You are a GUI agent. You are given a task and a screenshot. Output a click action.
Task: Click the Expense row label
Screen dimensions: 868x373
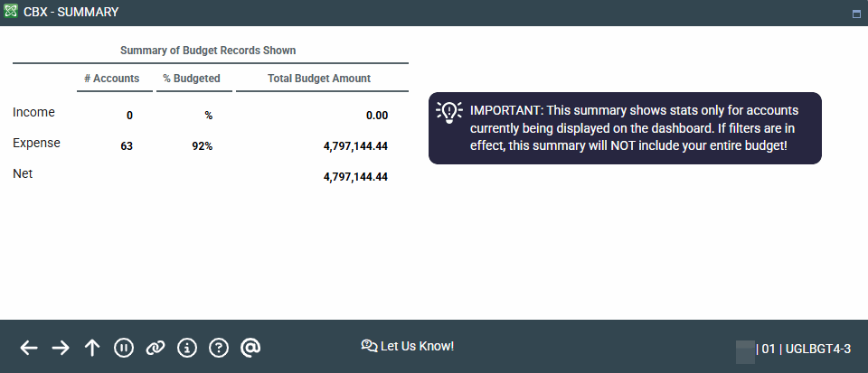click(x=36, y=143)
